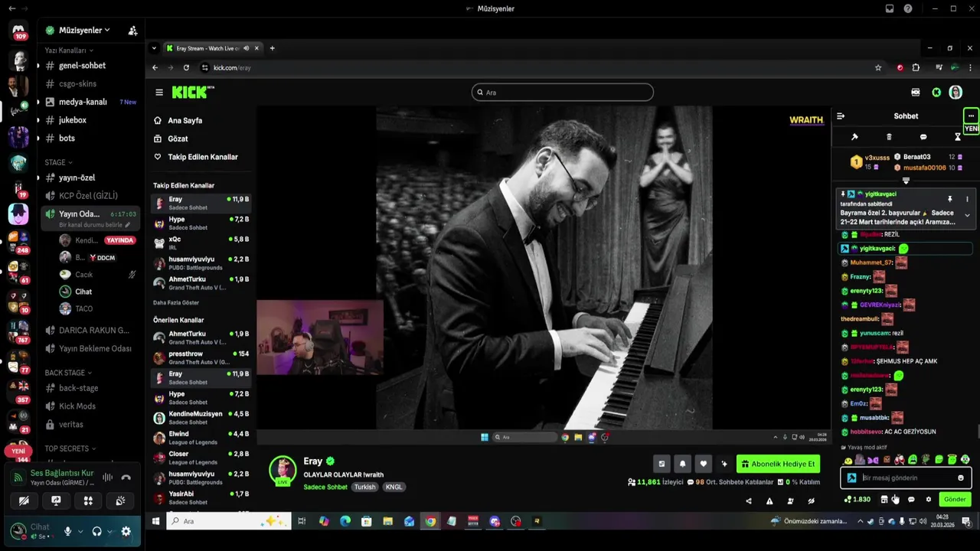Open Kick user profile avatar top right
980x551 pixels.
coord(955,93)
